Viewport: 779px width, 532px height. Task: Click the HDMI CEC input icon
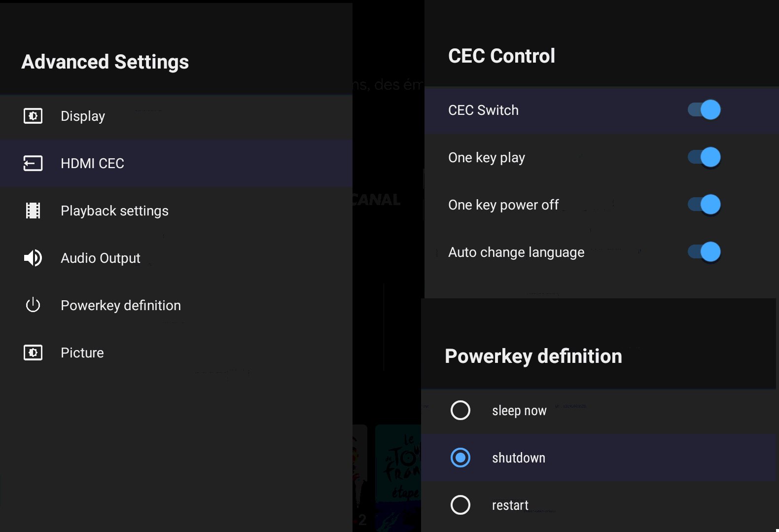[33, 163]
